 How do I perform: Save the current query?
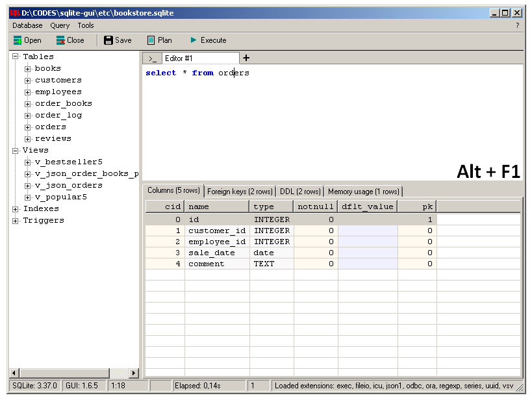(x=118, y=40)
